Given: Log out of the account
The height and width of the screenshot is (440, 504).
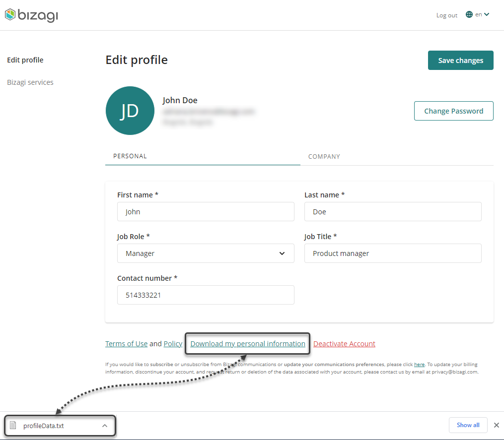Looking at the screenshot, I should pos(446,15).
